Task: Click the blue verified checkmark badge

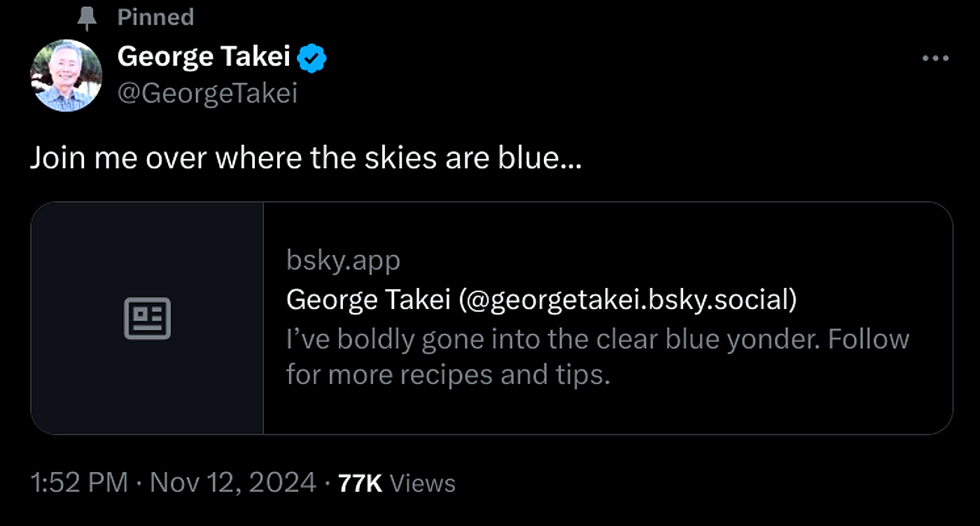Action: pyautogui.click(x=313, y=57)
